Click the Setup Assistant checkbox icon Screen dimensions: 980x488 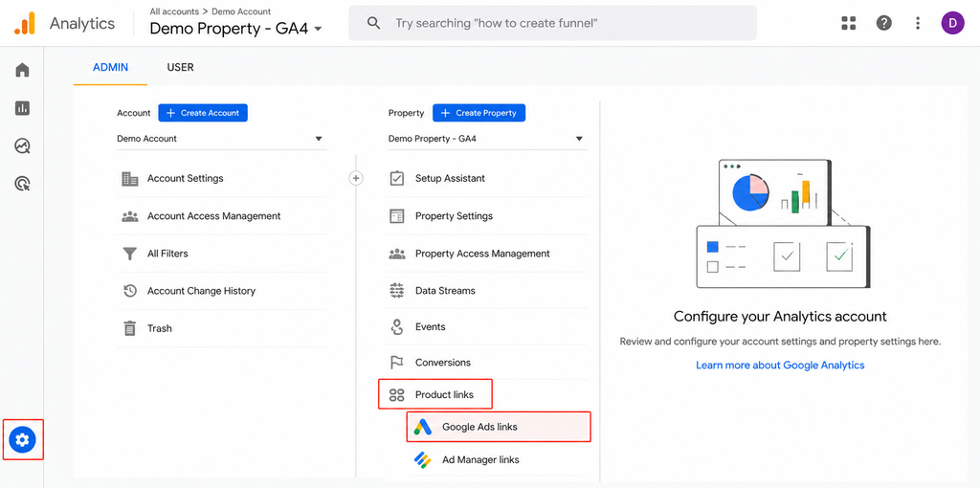[x=397, y=179]
